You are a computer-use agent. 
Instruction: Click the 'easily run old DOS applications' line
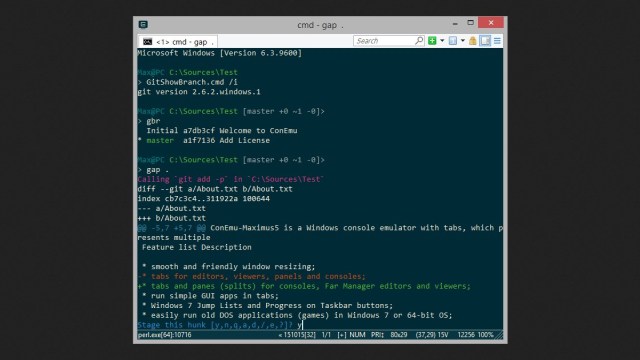point(297,316)
